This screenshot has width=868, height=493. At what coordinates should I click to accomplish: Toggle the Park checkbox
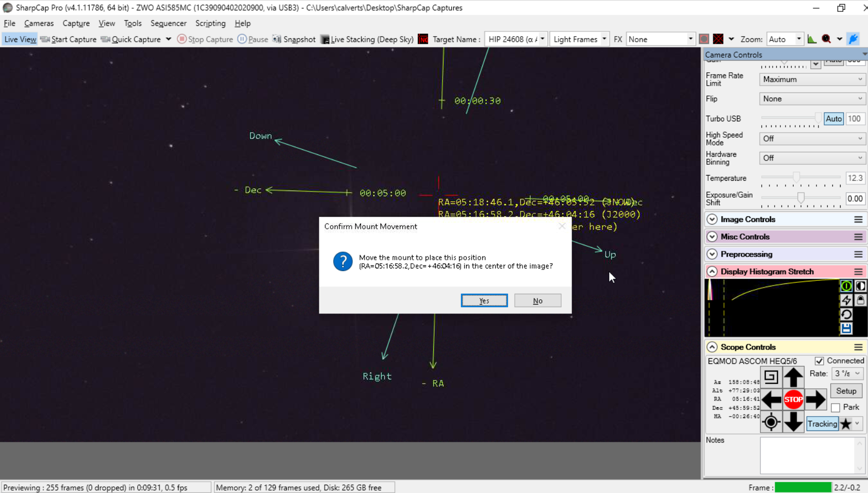[x=836, y=407]
